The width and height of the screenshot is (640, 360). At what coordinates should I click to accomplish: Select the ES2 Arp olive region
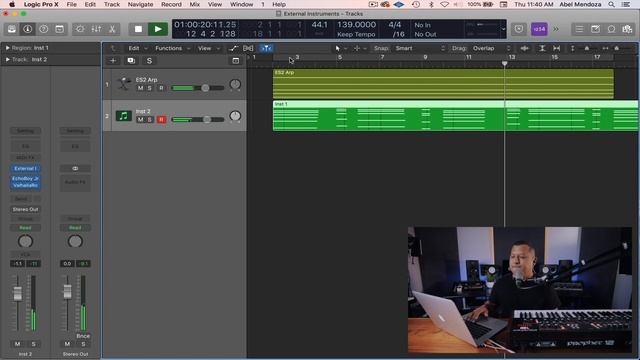coord(443,84)
